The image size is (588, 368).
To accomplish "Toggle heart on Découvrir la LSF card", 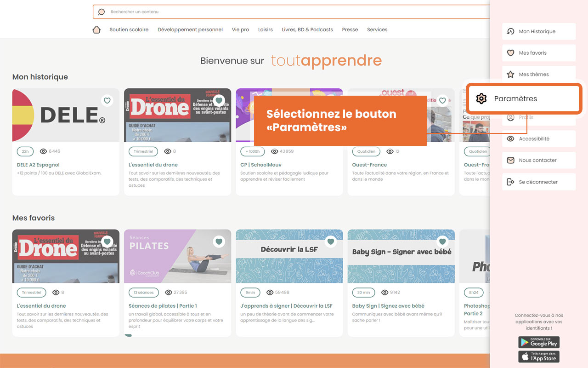I will click(331, 241).
